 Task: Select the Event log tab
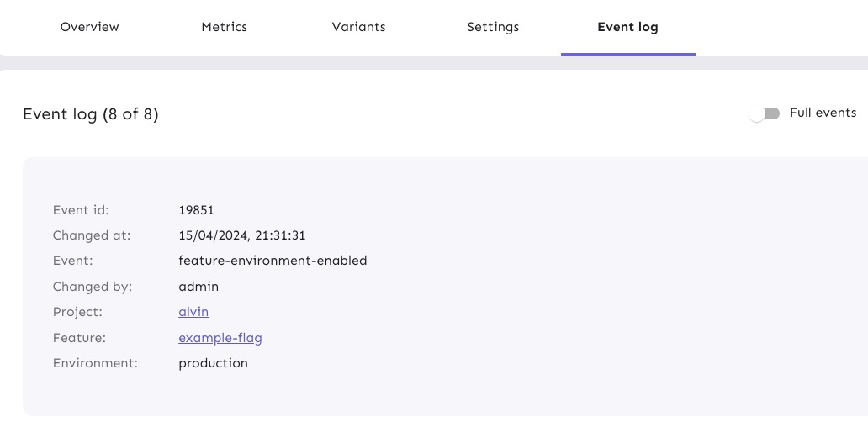627,27
